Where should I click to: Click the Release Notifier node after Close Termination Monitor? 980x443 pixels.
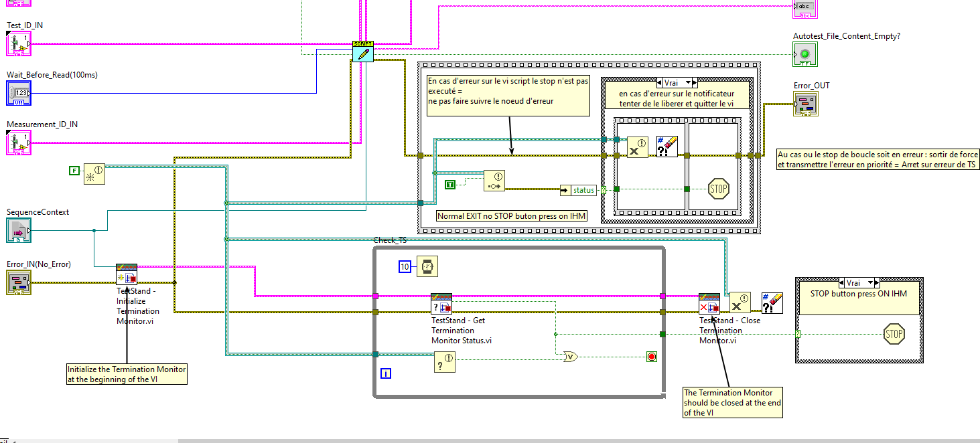[740, 302]
